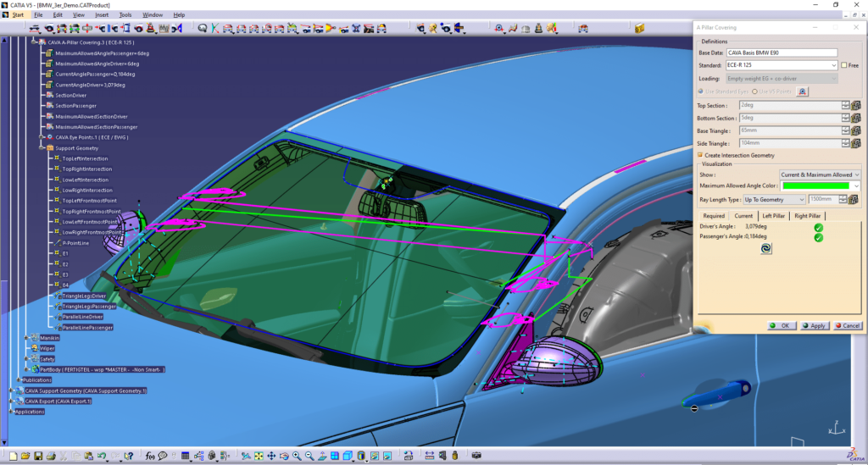Viewport: 868px width, 465px height.
Task: Click the circular refresh icon under Passenger's Angle
Action: click(x=765, y=249)
